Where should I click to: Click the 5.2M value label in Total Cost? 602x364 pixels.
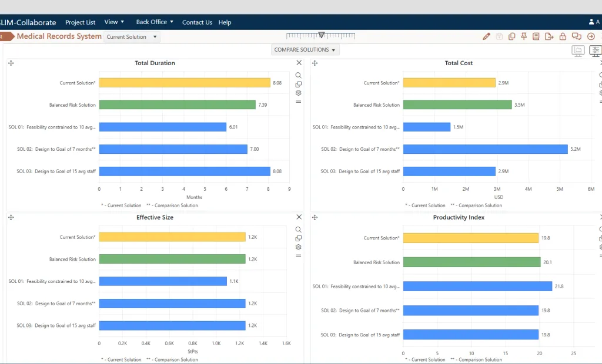[576, 149]
